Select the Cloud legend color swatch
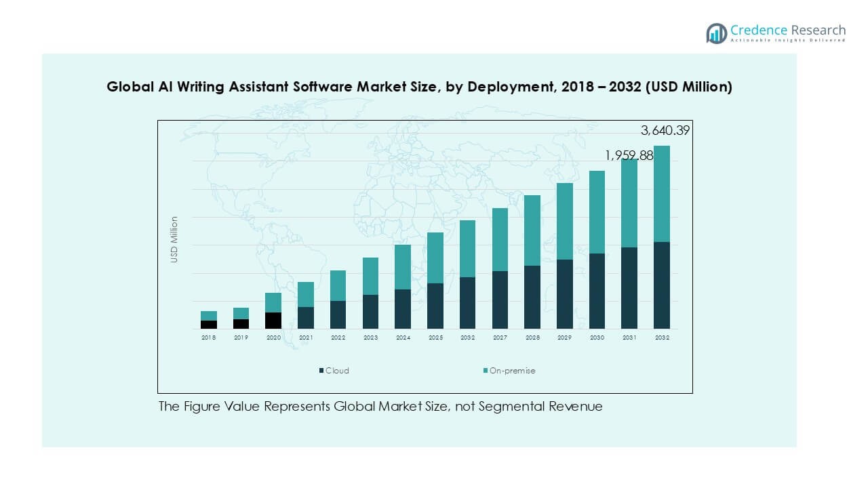Viewport: 868px width, 488px height. coord(321,371)
